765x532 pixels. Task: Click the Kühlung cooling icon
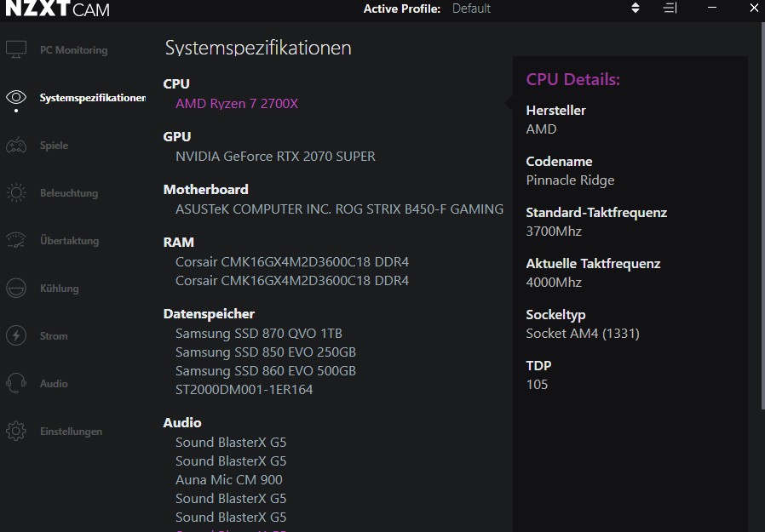pyautogui.click(x=16, y=289)
